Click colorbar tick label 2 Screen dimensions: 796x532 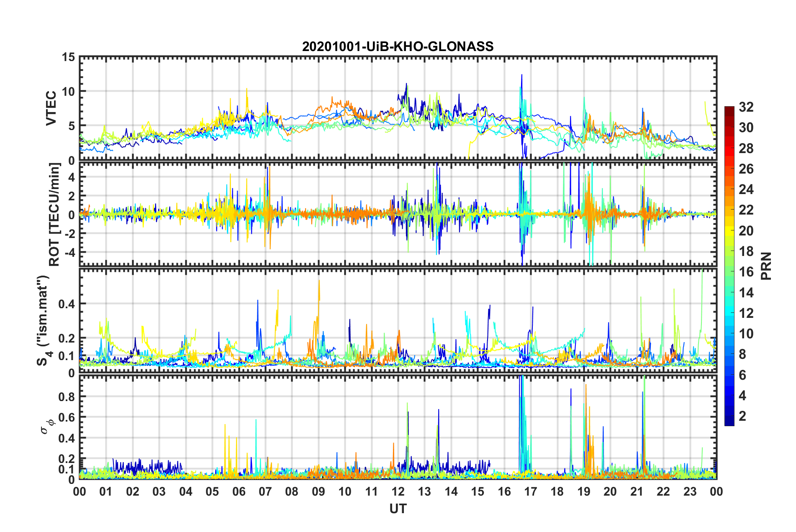pos(742,416)
